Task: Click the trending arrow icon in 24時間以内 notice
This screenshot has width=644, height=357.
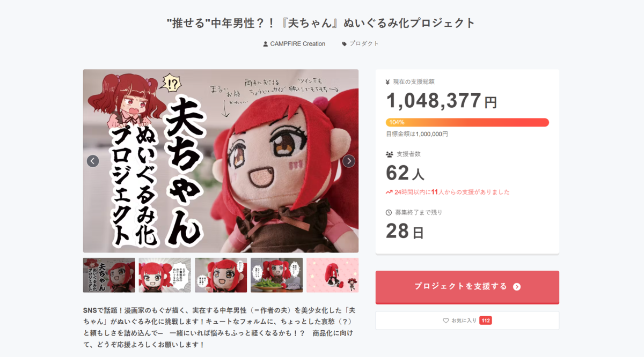Action: (389, 192)
